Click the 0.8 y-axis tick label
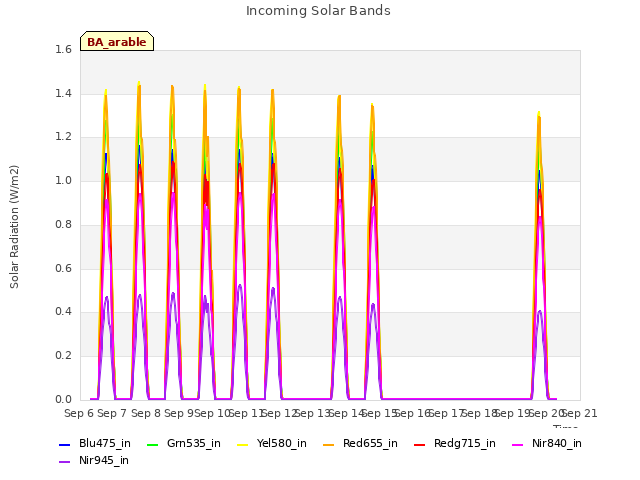 click(x=63, y=224)
